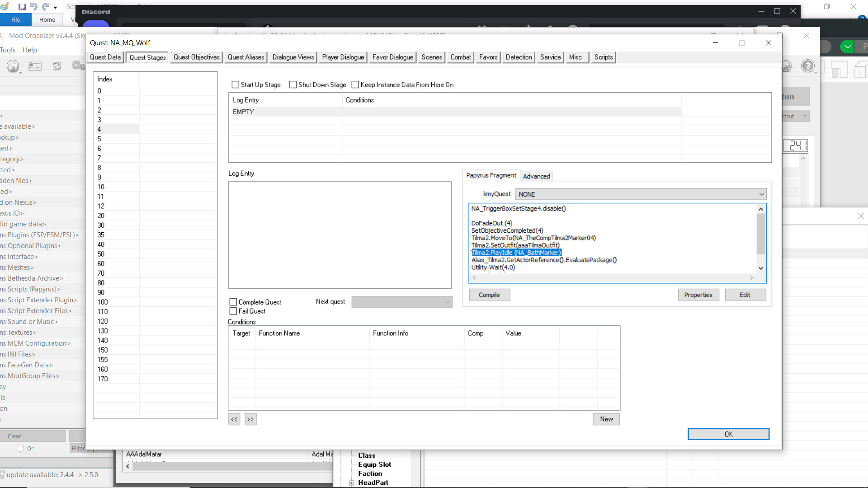The width and height of the screenshot is (868, 488).
Task: Enable the Shut Down Stage checkbox
Action: point(293,84)
